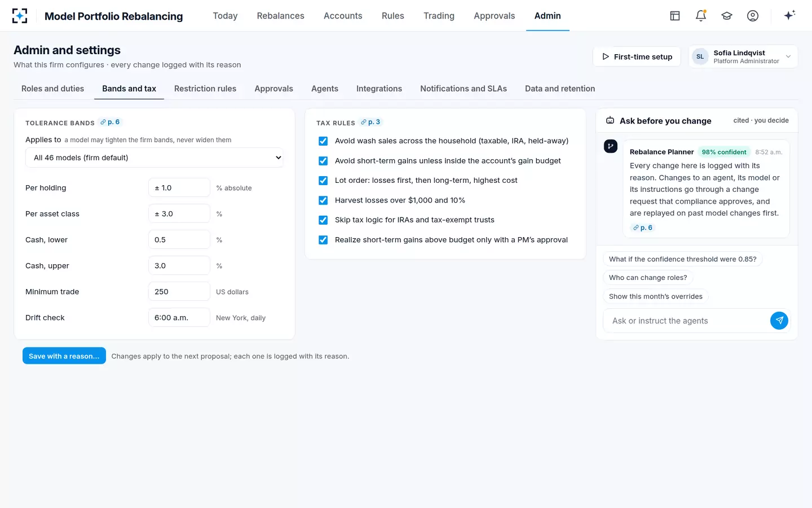Image resolution: width=812 pixels, height=508 pixels.
Task: Ask what if confidence threshold were 0.85
Action: [683, 259]
